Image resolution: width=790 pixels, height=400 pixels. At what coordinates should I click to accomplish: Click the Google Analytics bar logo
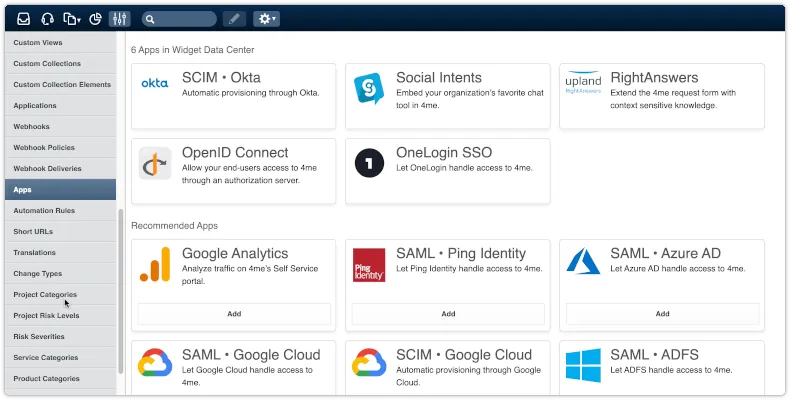pyautogui.click(x=155, y=264)
